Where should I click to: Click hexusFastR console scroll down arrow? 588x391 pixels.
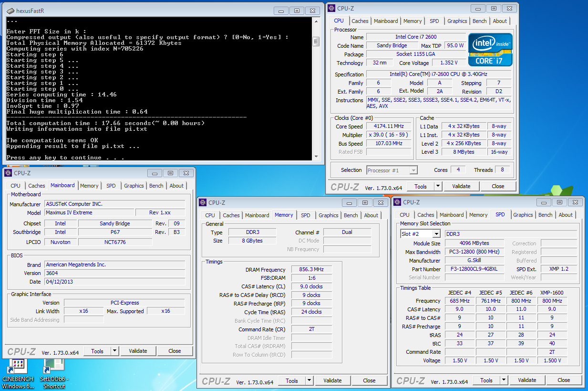click(x=316, y=156)
